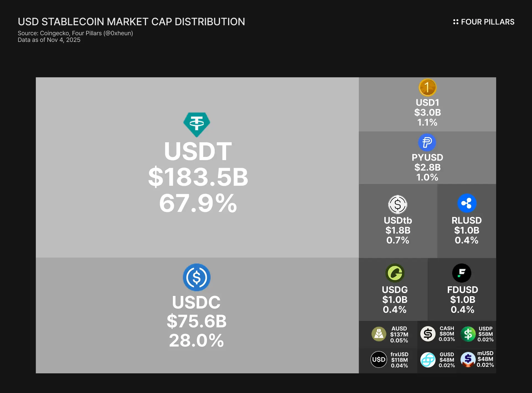This screenshot has width=532, height=393.
Task: Click the black frxUSD coin icon
Action: pos(379,359)
